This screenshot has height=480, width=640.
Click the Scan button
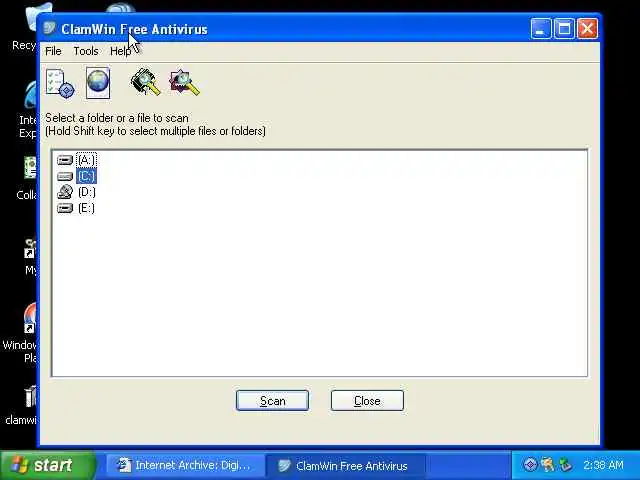point(272,401)
